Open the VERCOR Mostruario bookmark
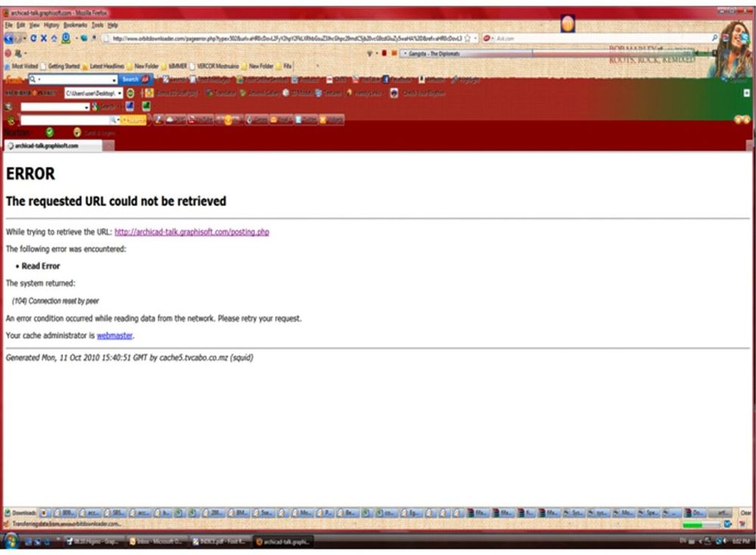This screenshot has height=555, width=756. point(214,66)
